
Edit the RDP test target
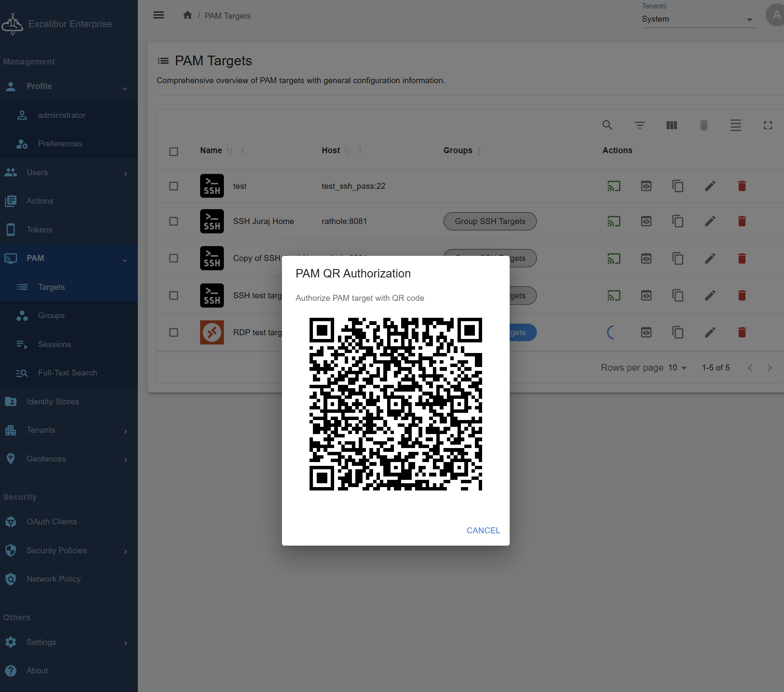710,332
